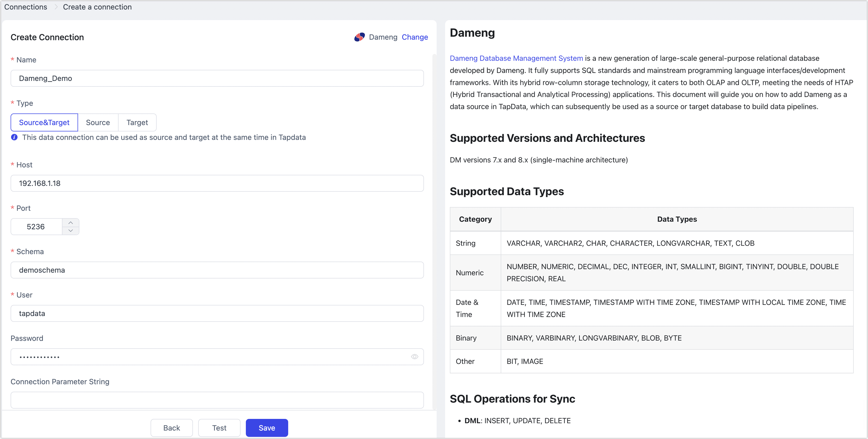
Task: Go back with the Back button
Action: click(x=171, y=428)
